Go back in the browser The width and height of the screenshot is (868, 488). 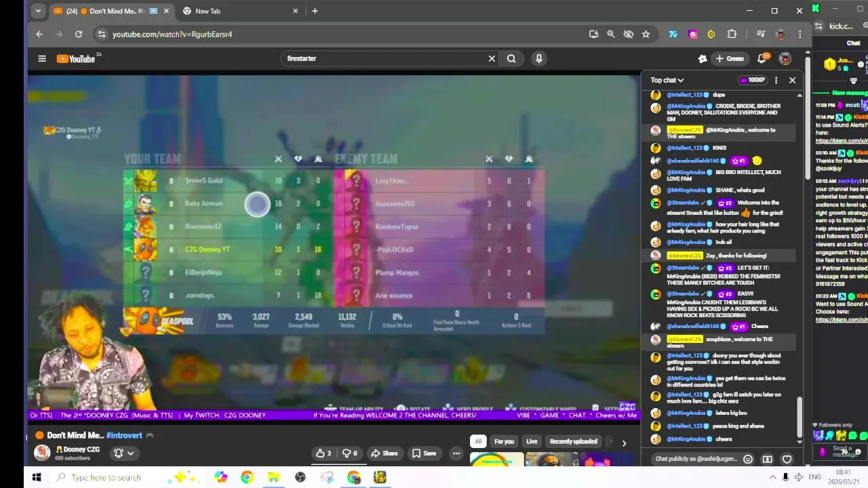39,34
